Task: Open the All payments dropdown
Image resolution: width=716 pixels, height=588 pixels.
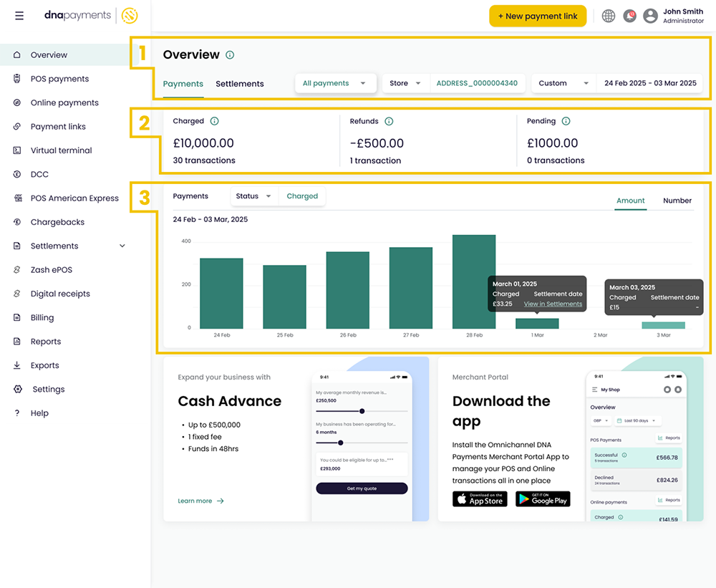Action: tap(335, 83)
